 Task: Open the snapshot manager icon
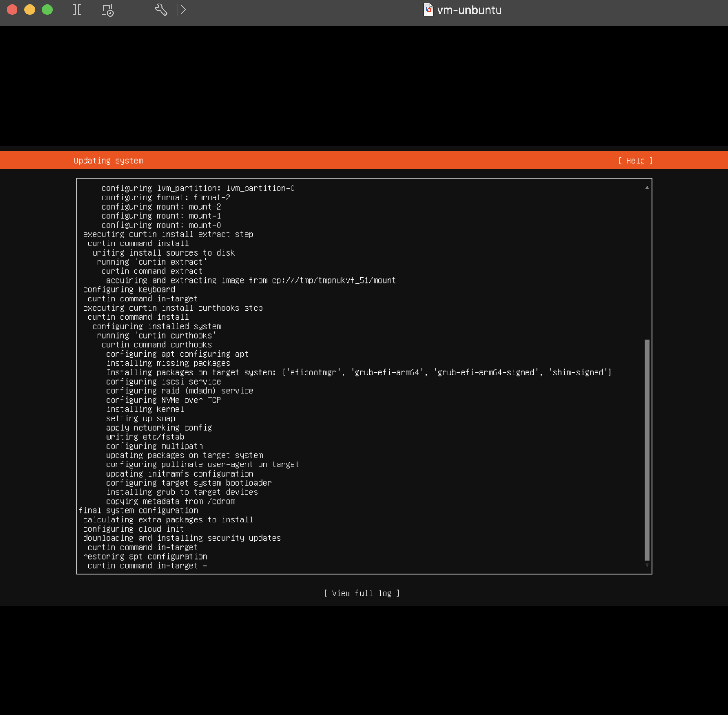107,10
